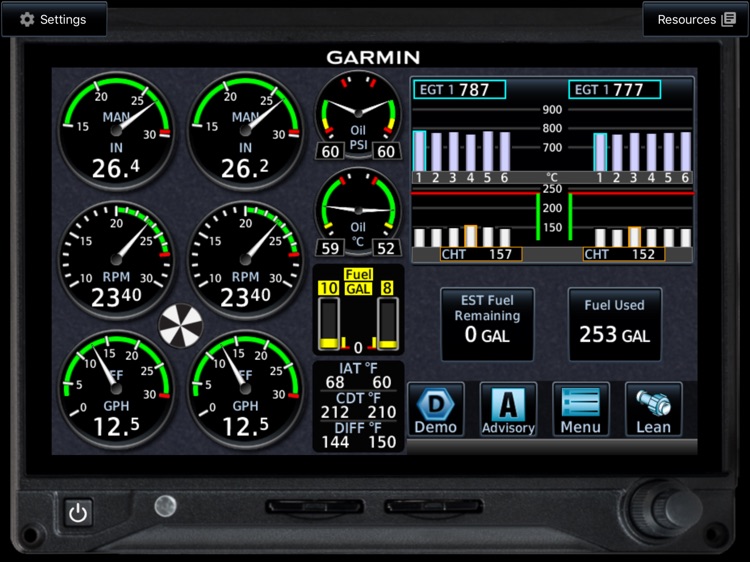The height and width of the screenshot is (562, 750).
Task: Tap the left RPM gauge
Action: pos(116,260)
